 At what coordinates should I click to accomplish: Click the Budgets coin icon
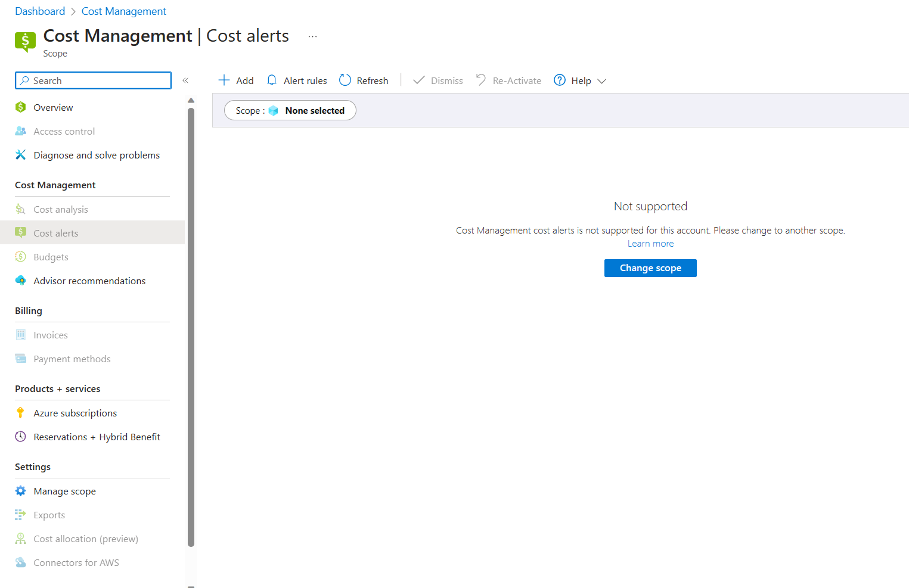[21, 257]
